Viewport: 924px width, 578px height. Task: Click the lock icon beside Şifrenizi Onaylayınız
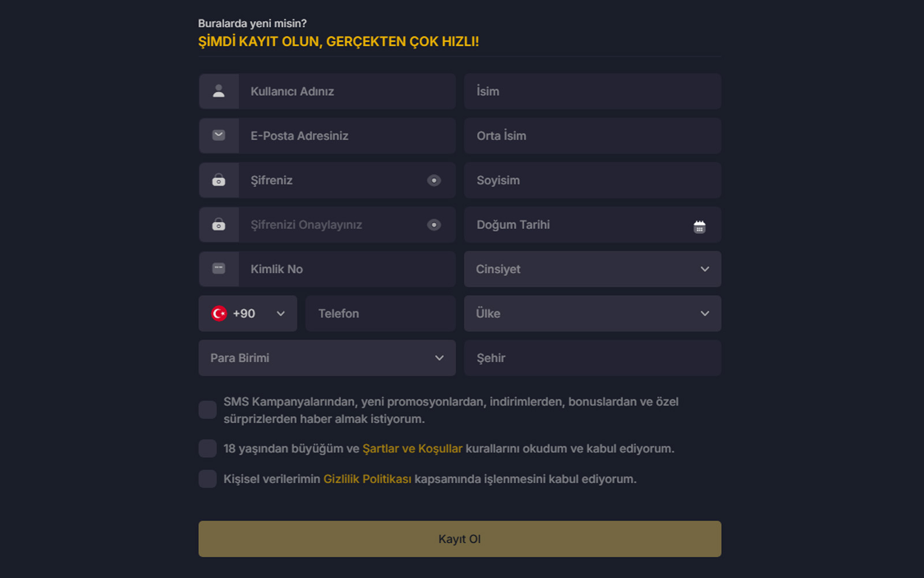coord(219,225)
